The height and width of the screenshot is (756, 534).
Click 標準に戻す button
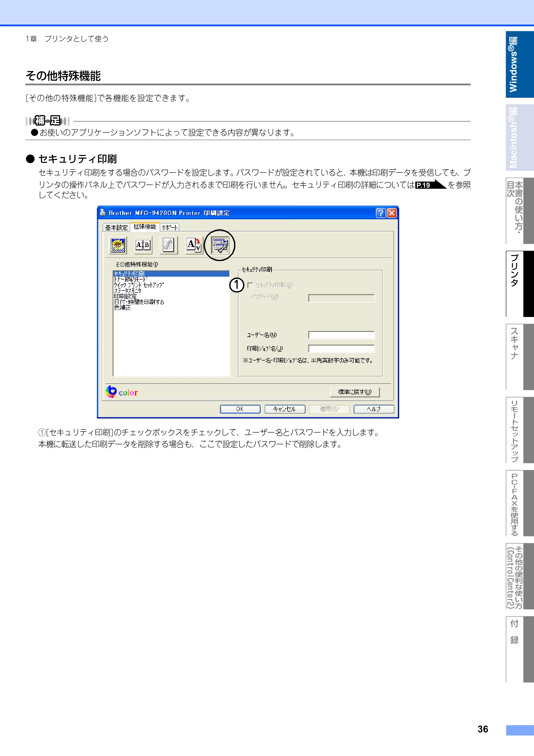[355, 392]
